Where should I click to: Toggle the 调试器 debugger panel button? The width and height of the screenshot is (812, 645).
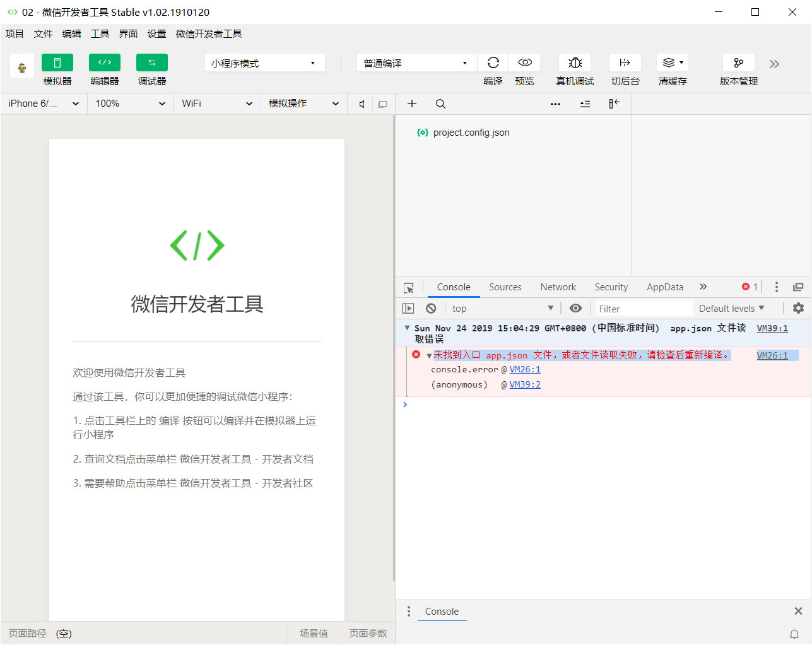pos(152,62)
